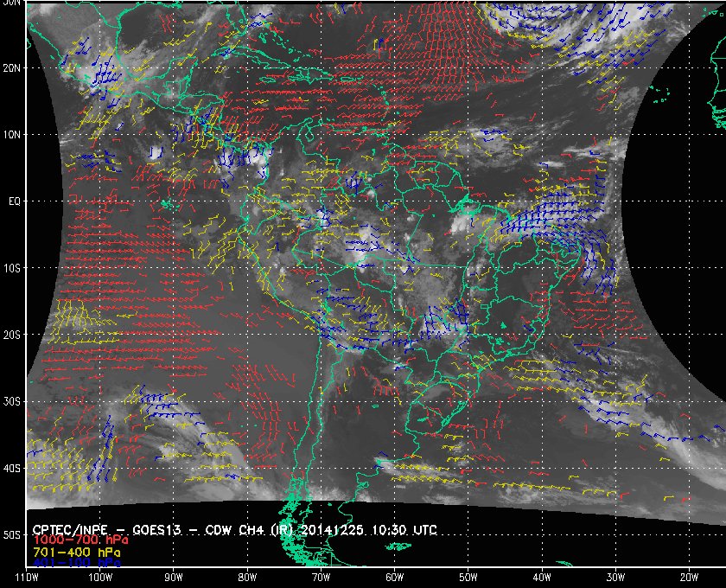The height and width of the screenshot is (588, 726).
Task: Select the red 1000-700 hPa legend entry
Action: tap(80, 540)
